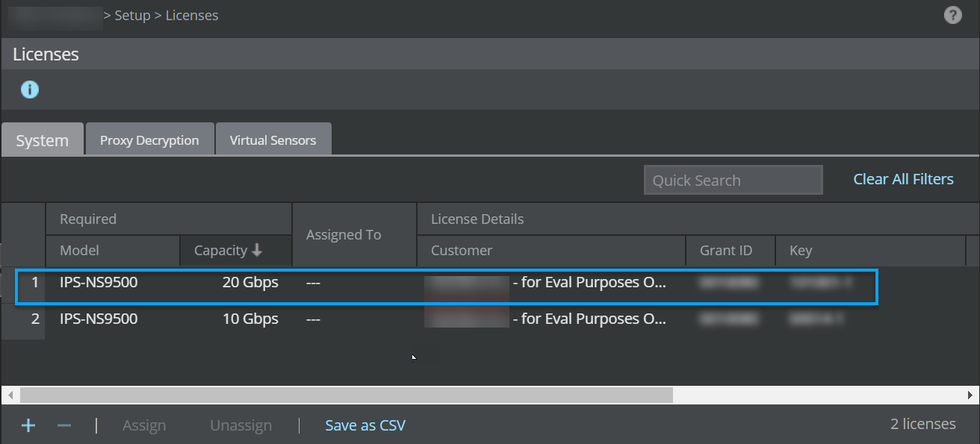
Task: Select the 10 Gbps IPS-NS9500 license row
Action: click(446, 319)
